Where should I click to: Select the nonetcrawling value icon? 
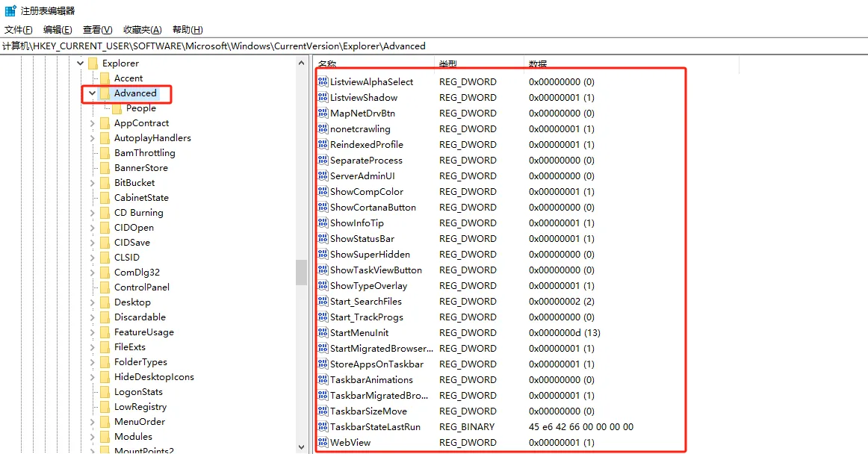tap(323, 129)
